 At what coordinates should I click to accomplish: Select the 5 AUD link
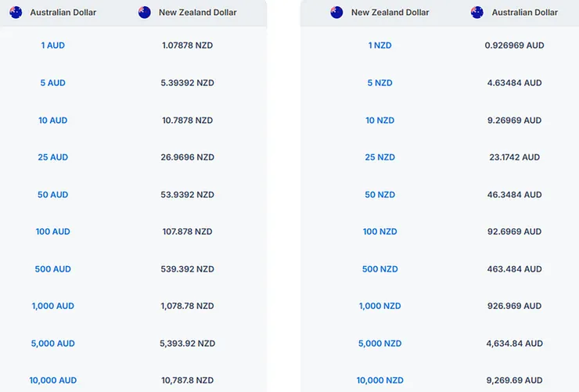[53, 83]
